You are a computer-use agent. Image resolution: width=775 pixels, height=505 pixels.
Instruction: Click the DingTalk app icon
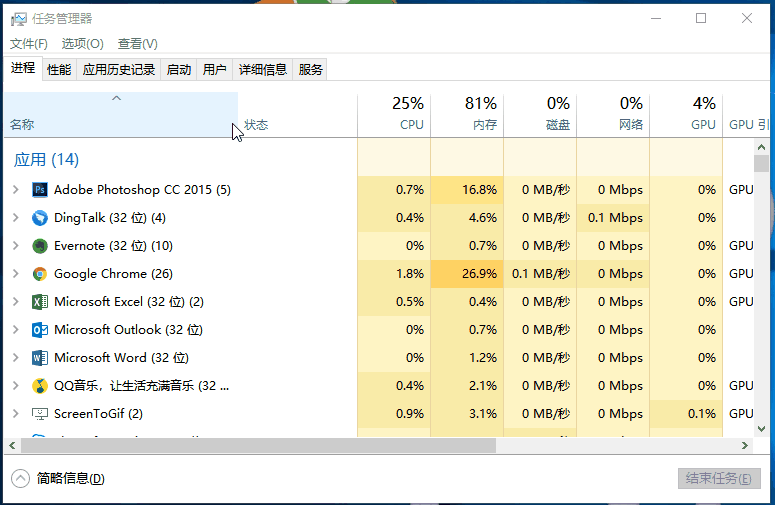point(40,218)
